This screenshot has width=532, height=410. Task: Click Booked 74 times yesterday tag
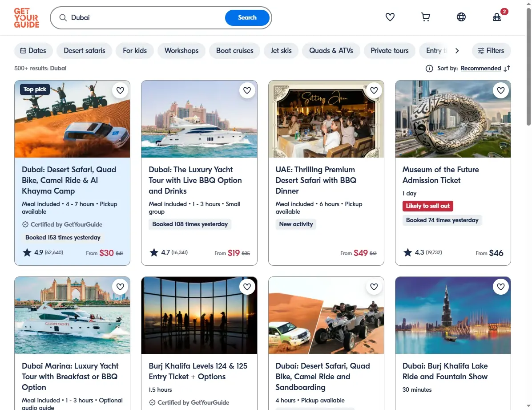coord(442,220)
